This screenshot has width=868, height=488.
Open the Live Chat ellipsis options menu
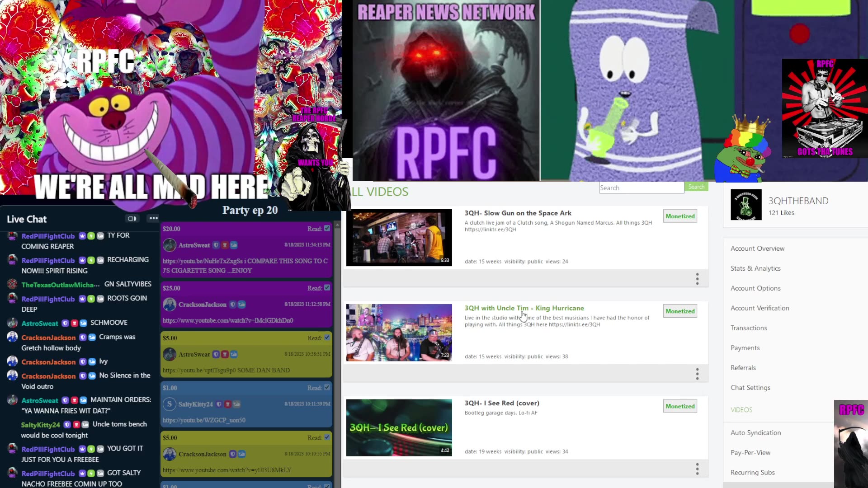(x=153, y=218)
